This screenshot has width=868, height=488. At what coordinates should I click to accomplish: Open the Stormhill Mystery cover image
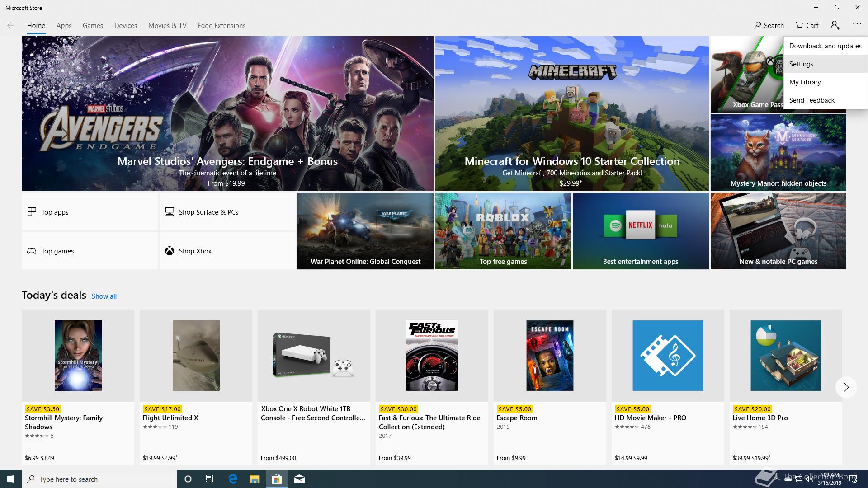click(78, 356)
